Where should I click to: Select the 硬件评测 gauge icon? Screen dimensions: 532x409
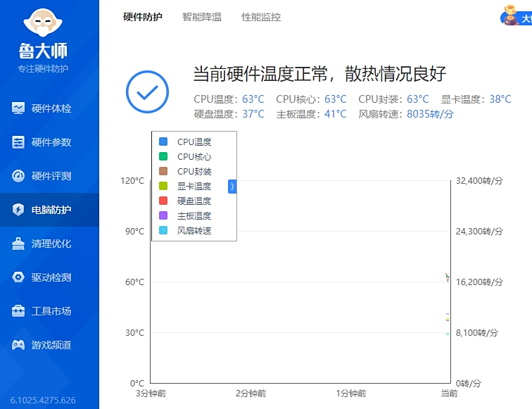[x=18, y=176]
